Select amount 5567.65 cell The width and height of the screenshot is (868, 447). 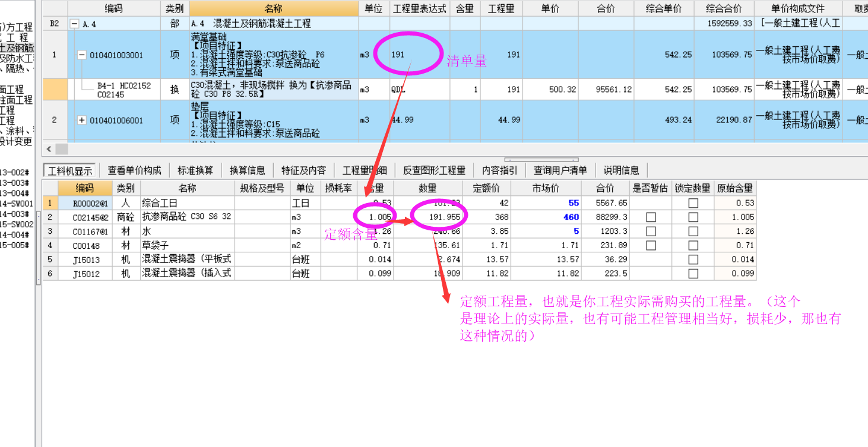point(605,203)
